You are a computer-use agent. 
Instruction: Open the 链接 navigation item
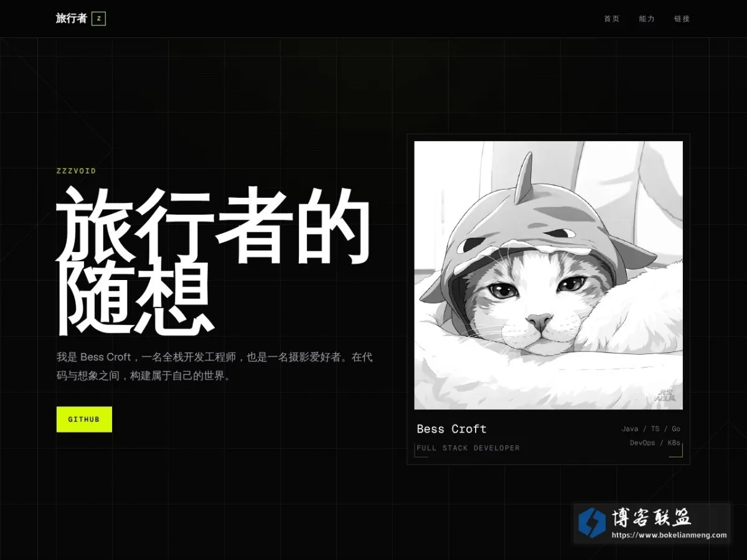[x=682, y=19]
